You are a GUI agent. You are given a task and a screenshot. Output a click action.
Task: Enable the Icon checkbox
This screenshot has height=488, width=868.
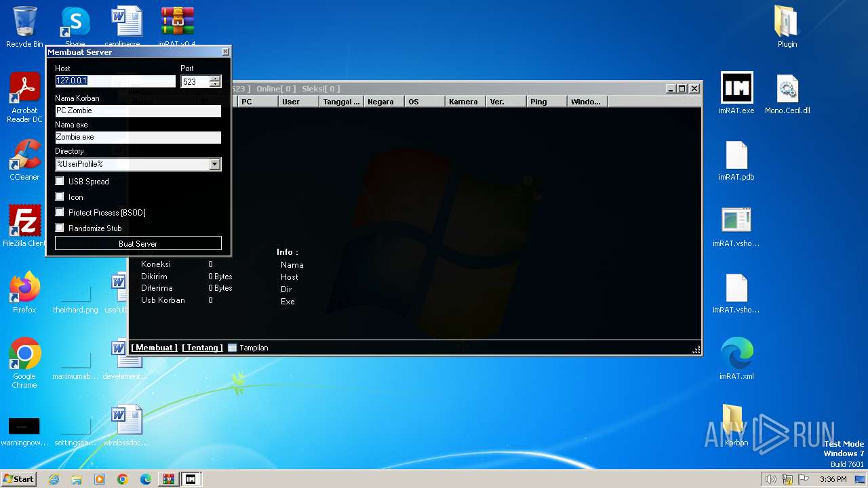[60, 197]
